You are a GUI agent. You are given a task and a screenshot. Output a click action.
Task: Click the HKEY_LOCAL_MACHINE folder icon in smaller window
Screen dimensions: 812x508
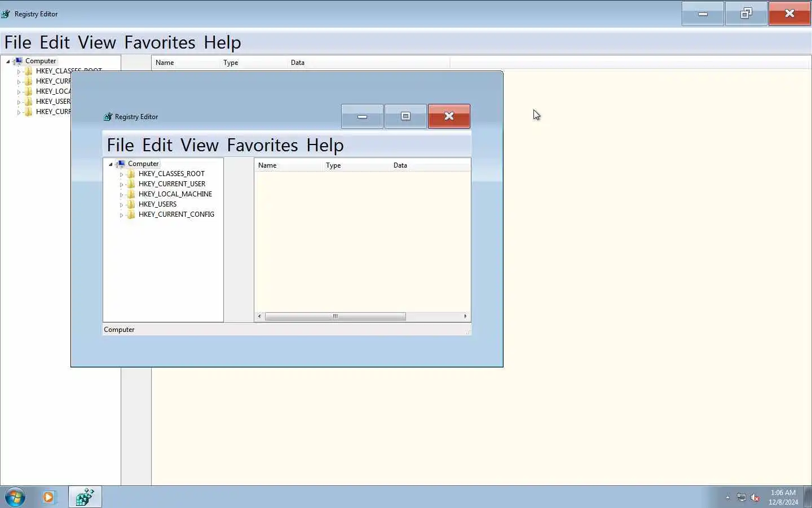(131, 194)
